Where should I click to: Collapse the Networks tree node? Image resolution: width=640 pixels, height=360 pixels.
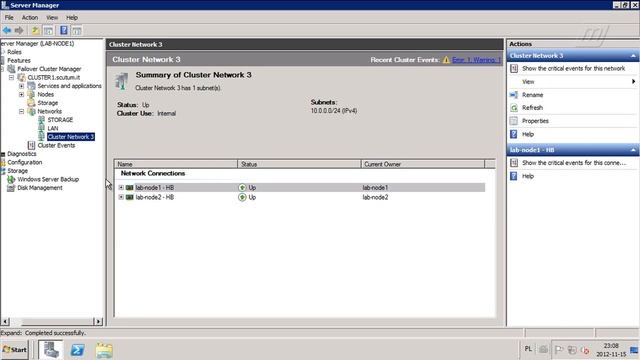[21, 111]
